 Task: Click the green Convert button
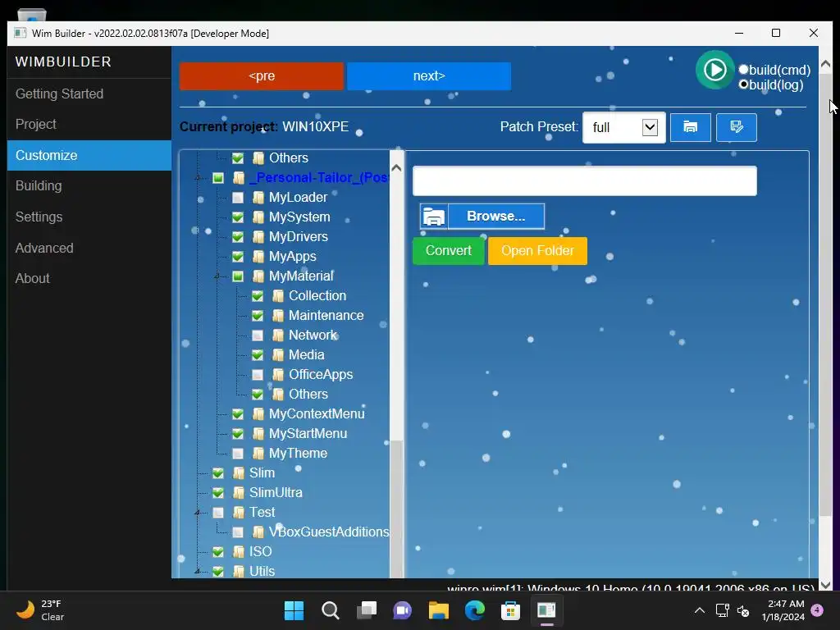[x=449, y=251]
